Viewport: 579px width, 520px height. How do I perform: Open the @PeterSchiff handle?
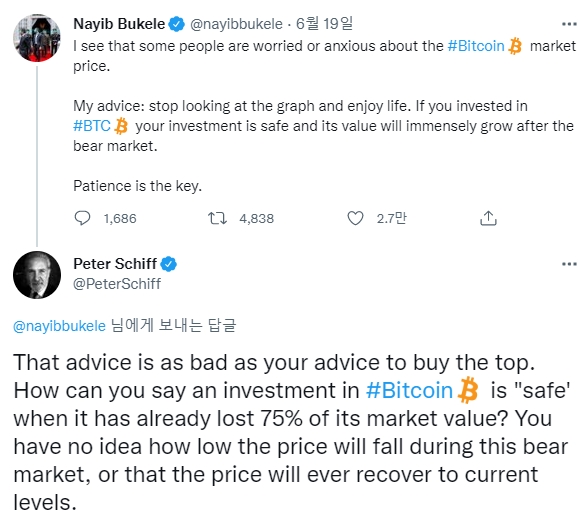pos(117,284)
